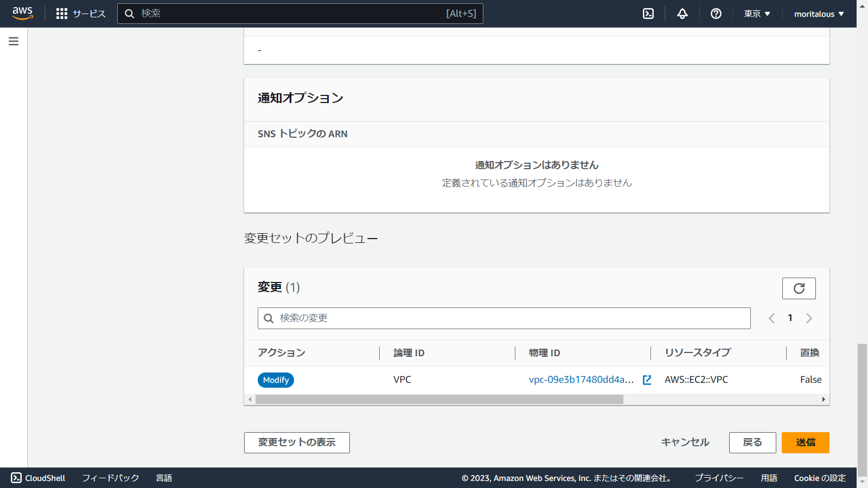Open the vpc-09e3b17480dd4a resource link

pos(582,380)
